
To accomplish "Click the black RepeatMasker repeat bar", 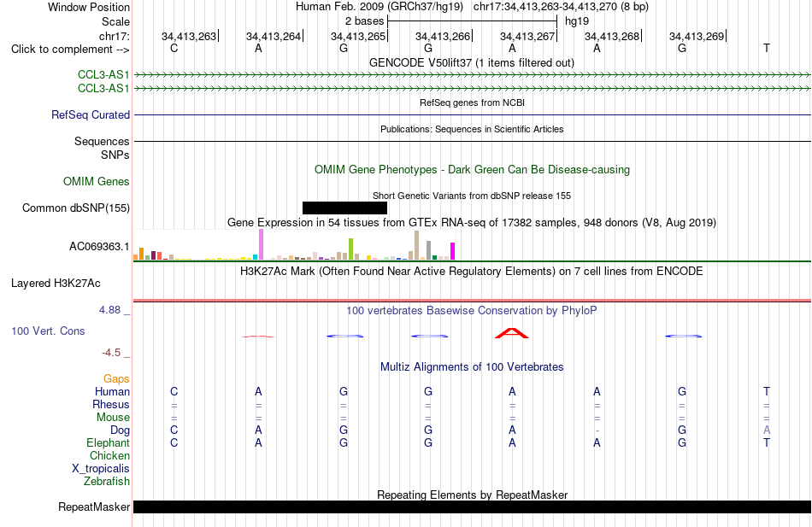I will click(472, 507).
